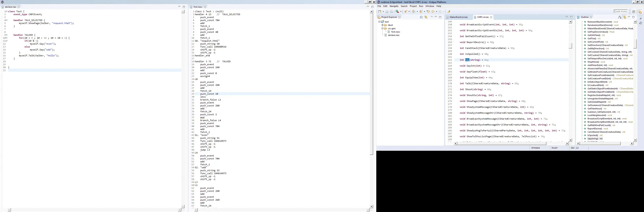Click the Search flashlight toolbar icon

pyautogui.click(x=405, y=12)
